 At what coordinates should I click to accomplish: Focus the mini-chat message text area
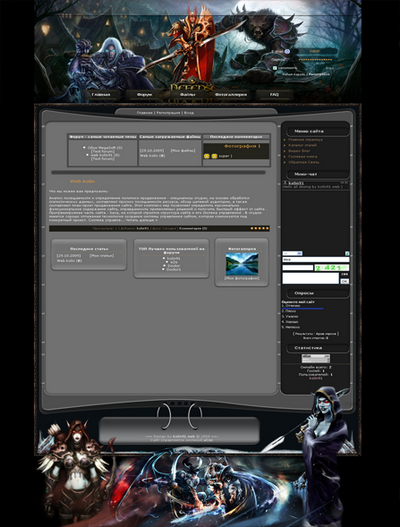pos(311,278)
